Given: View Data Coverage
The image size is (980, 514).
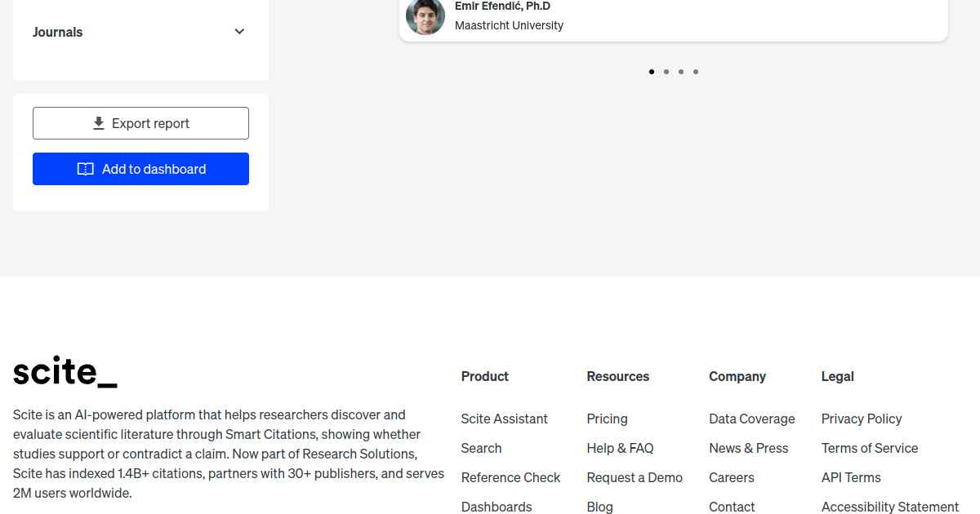Looking at the screenshot, I should click(751, 419).
